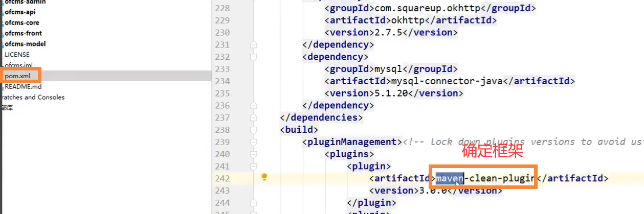Click the plugin opening tag at line 241

coord(369,167)
